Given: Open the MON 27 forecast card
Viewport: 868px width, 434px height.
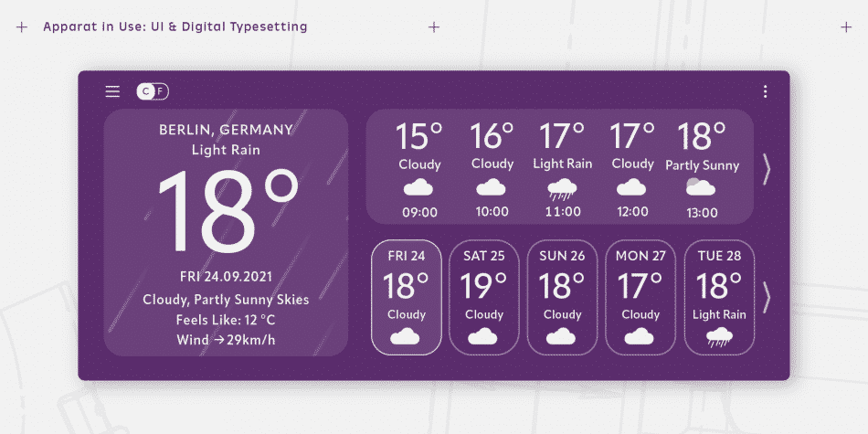Looking at the screenshot, I should click(640, 297).
